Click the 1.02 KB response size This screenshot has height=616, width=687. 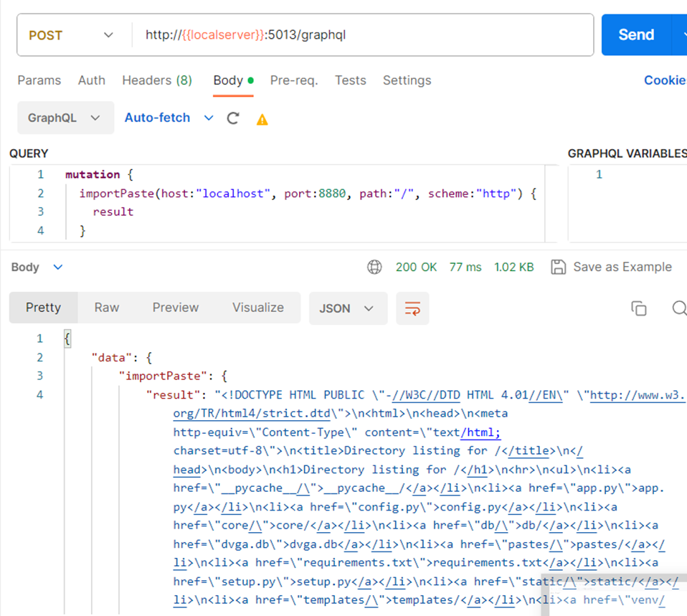point(514,267)
